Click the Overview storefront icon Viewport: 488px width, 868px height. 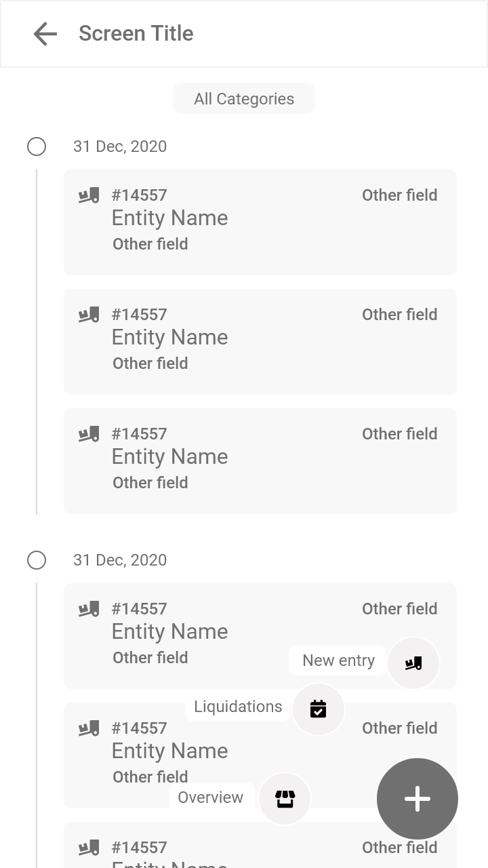point(285,799)
